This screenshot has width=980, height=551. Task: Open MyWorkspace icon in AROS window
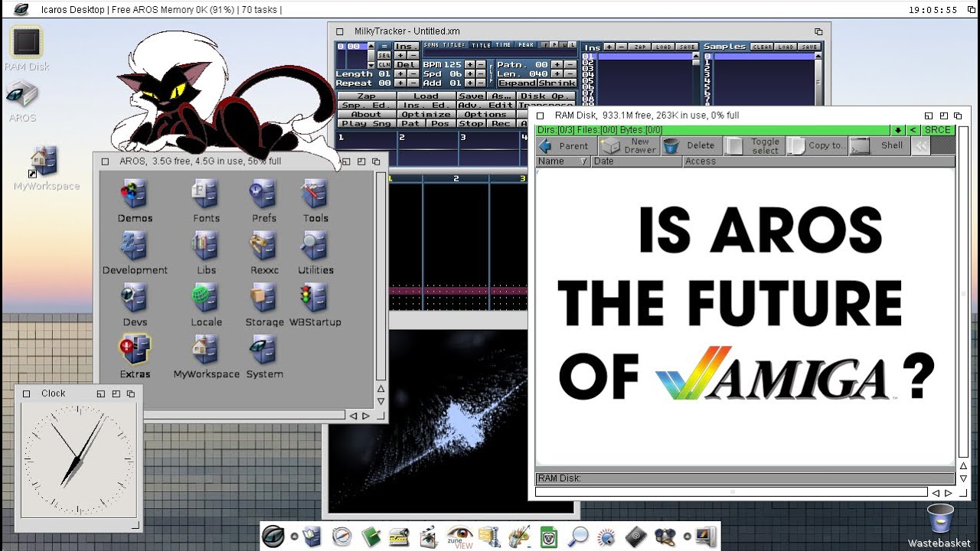(x=206, y=357)
